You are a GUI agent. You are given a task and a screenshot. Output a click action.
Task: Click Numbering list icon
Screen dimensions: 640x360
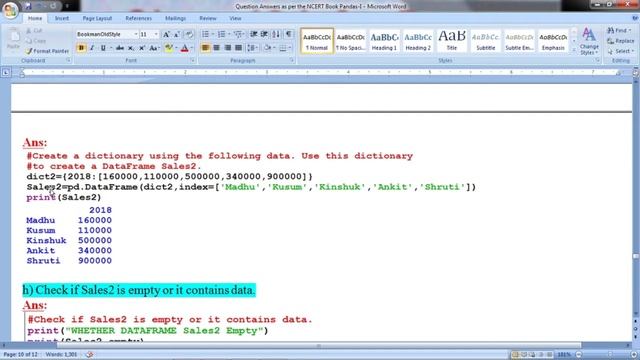click(x=221, y=34)
